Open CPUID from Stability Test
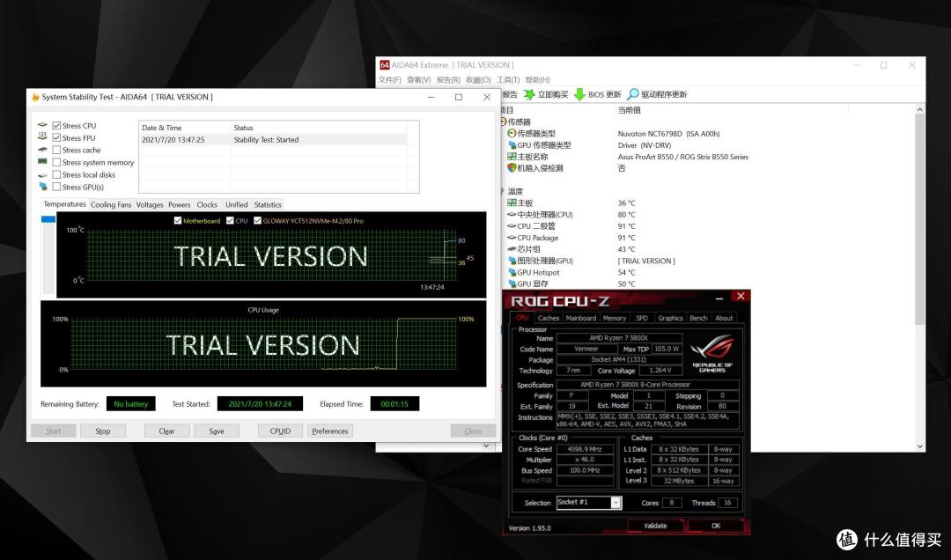Screen dimensions: 951x560 [280, 431]
